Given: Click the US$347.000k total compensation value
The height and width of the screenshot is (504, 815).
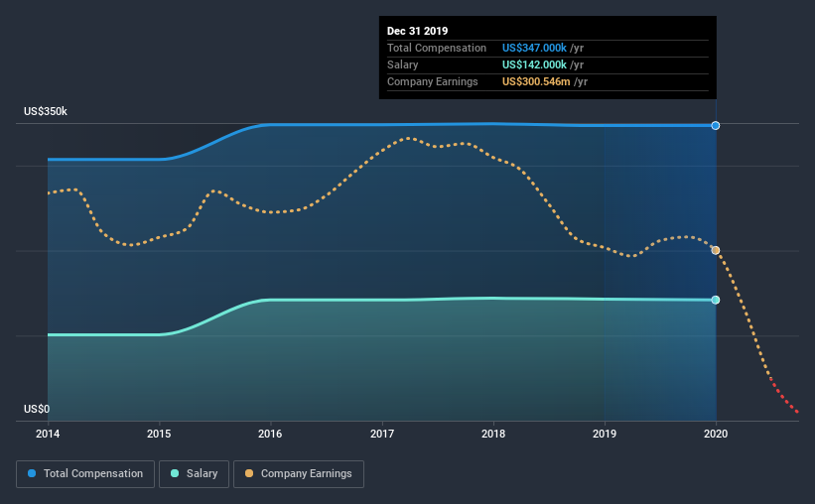Looking at the screenshot, I should 534,49.
